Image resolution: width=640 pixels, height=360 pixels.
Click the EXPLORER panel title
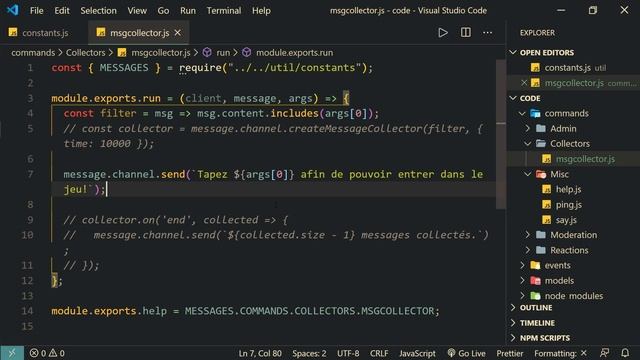(537, 33)
